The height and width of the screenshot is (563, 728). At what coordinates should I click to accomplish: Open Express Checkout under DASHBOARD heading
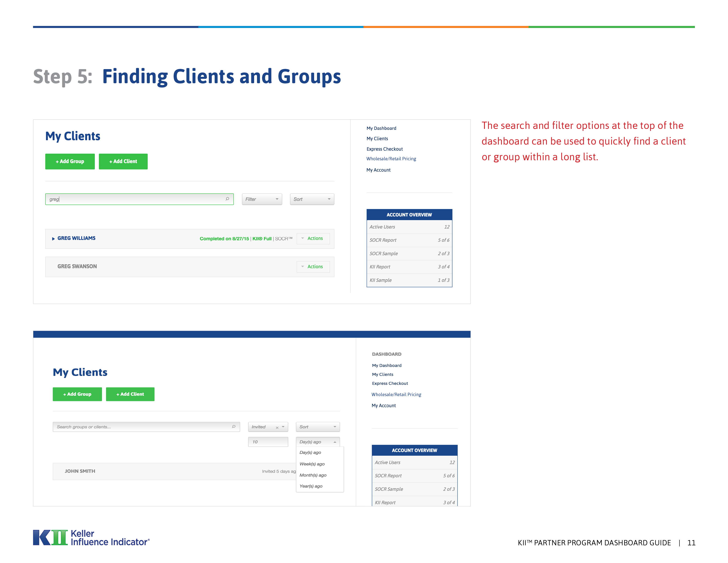[390, 384]
